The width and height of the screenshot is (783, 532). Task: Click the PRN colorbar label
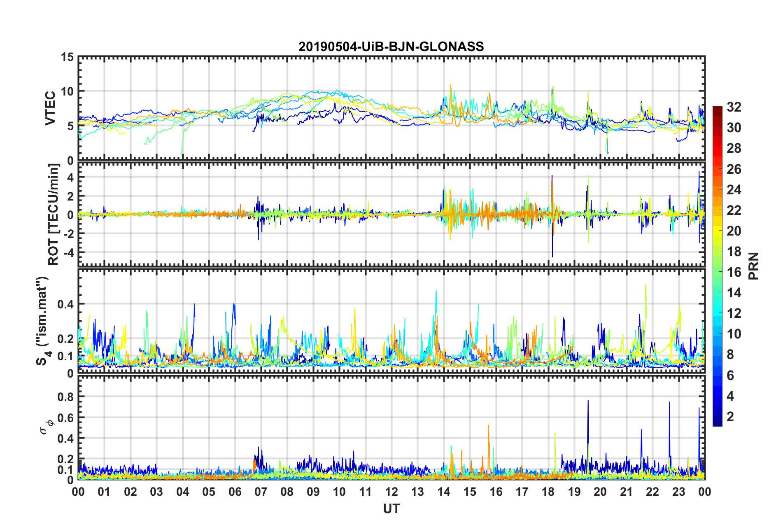(x=753, y=266)
